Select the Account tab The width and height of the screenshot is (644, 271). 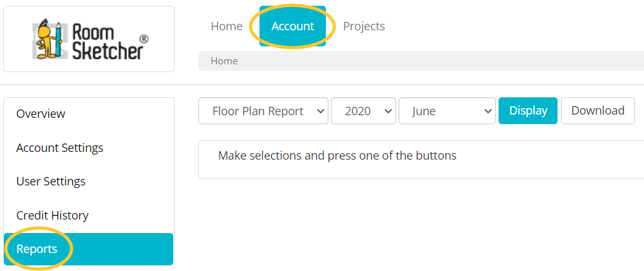click(293, 26)
